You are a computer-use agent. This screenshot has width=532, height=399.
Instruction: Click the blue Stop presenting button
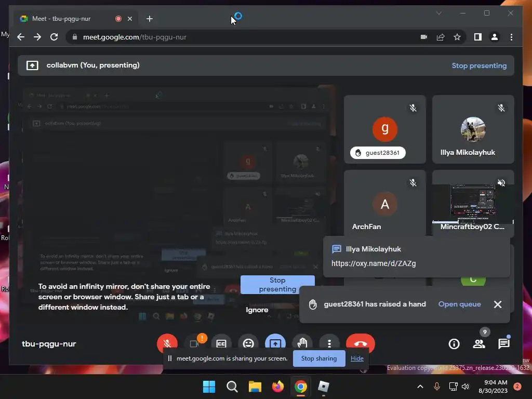click(x=277, y=284)
